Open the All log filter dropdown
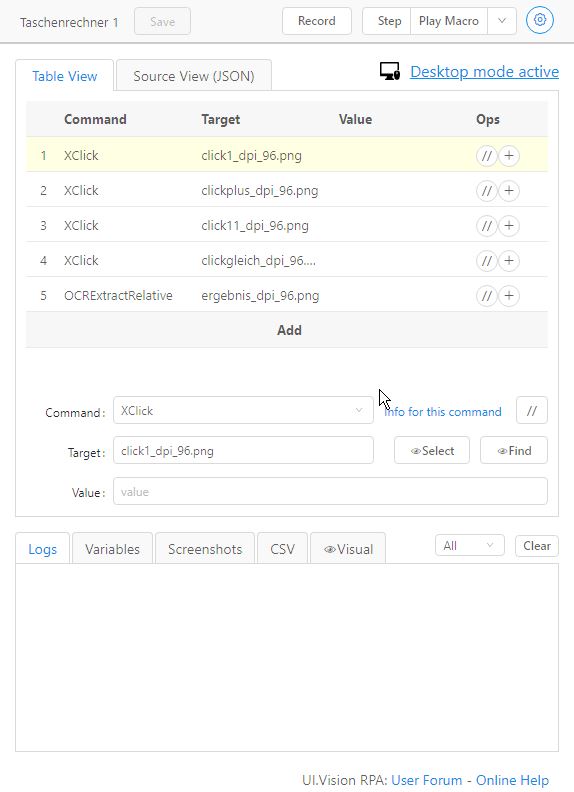 coord(469,546)
